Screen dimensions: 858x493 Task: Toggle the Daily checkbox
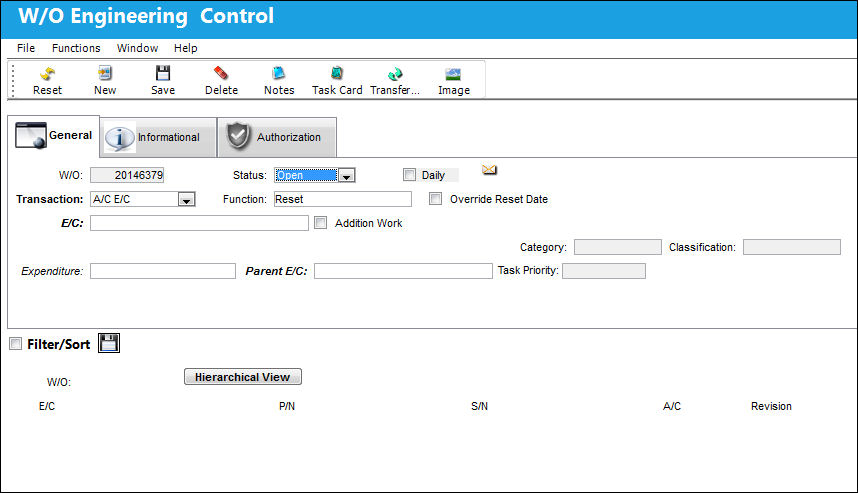[x=409, y=175]
